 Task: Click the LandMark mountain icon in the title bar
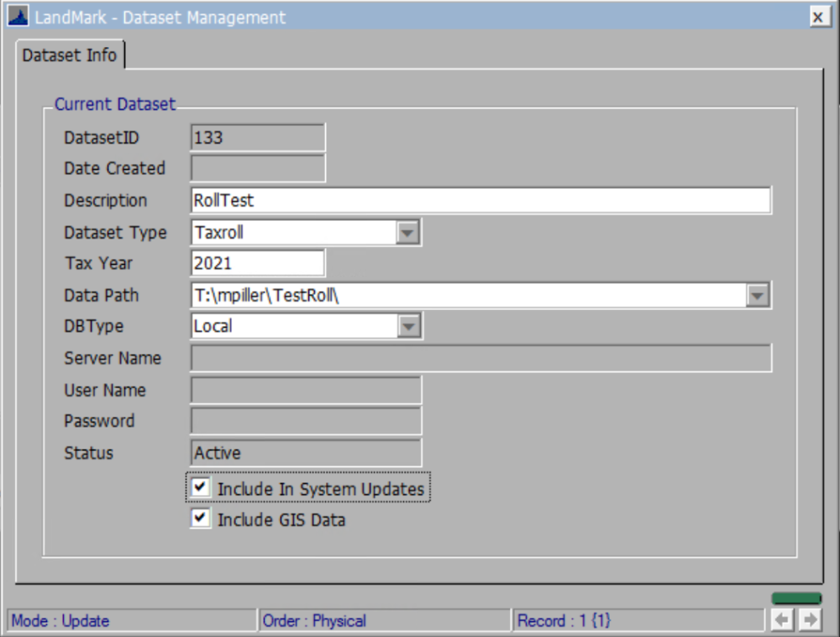pyautogui.click(x=18, y=16)
